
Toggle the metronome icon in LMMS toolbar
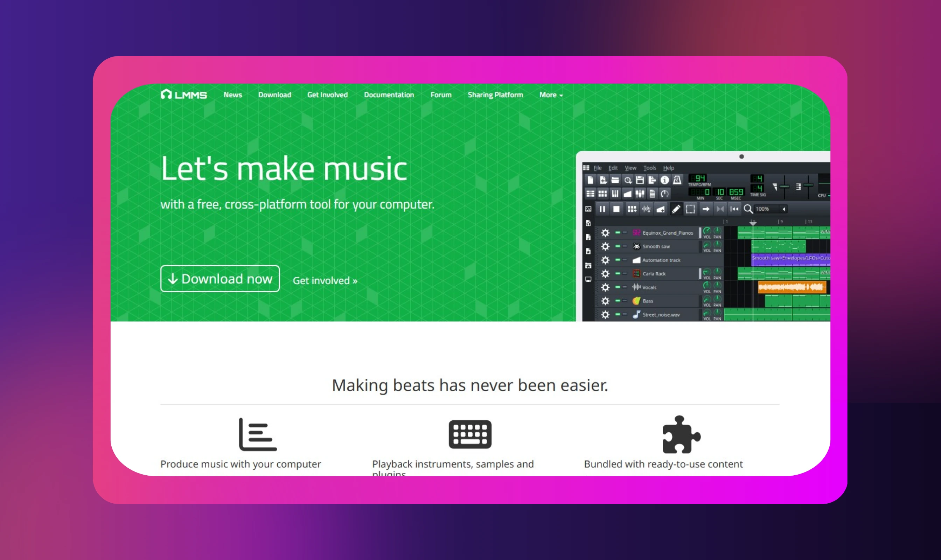[677, 180]
